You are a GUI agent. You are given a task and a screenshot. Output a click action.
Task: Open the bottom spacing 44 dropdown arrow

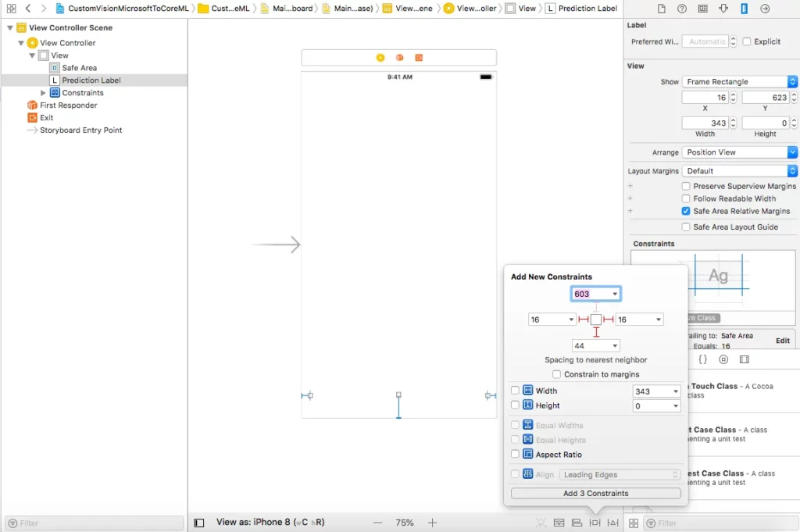[x=615, y=346]
